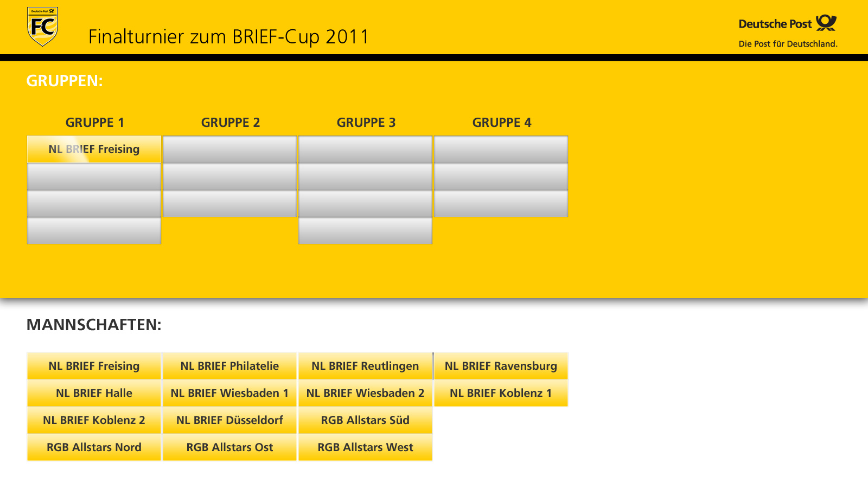Pick RGB Allstars West team

(365, 447)
